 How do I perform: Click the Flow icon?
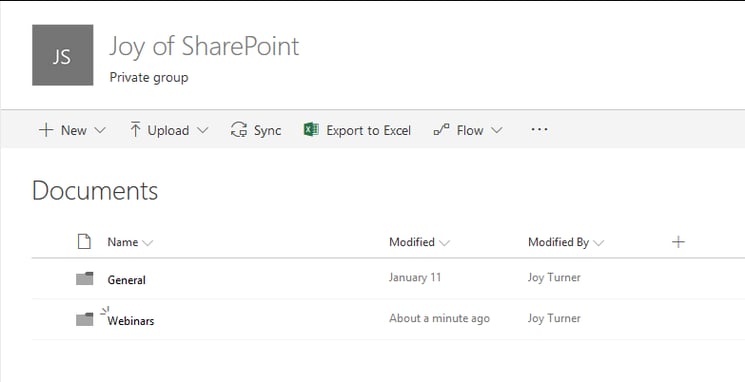point(441,130)
